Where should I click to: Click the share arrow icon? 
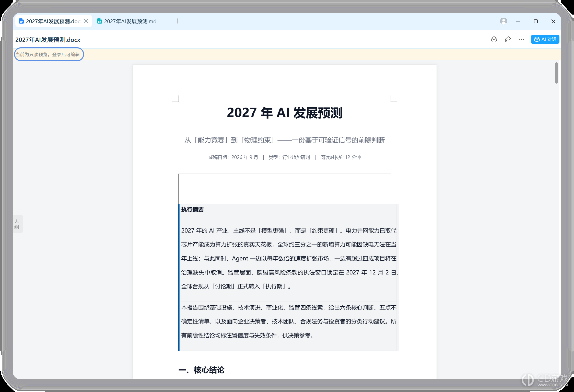(508, 39)
